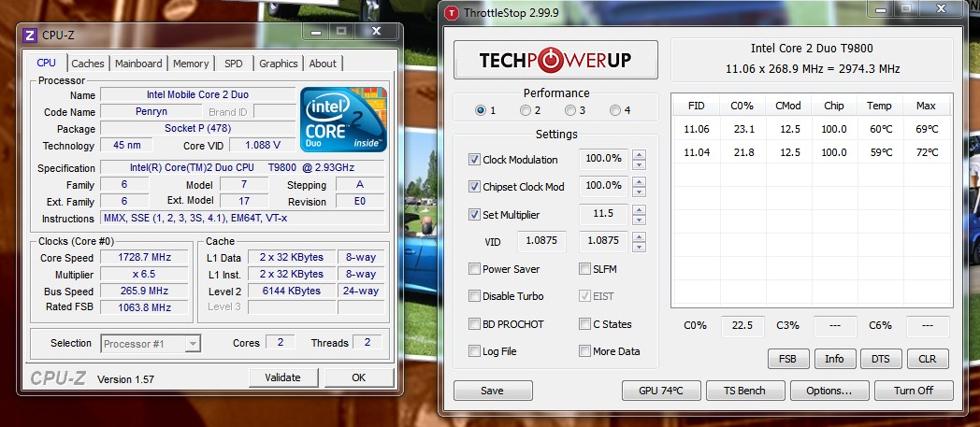
Task: Increase Chipset Clock Mod with up arrow
Action: pyautogui.click(x=639, y=181)
